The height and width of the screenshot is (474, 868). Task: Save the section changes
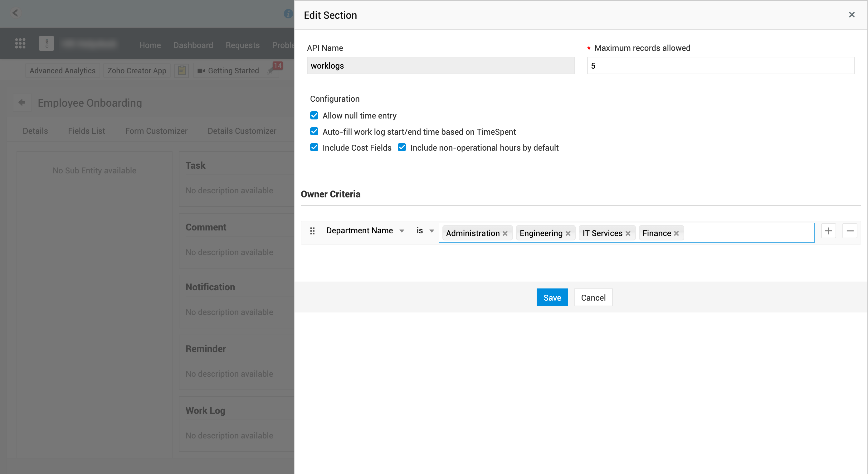[552, 297]
